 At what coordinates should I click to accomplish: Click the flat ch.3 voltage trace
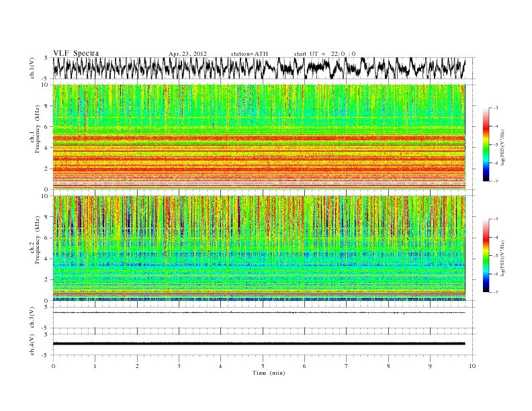[259, 313]
